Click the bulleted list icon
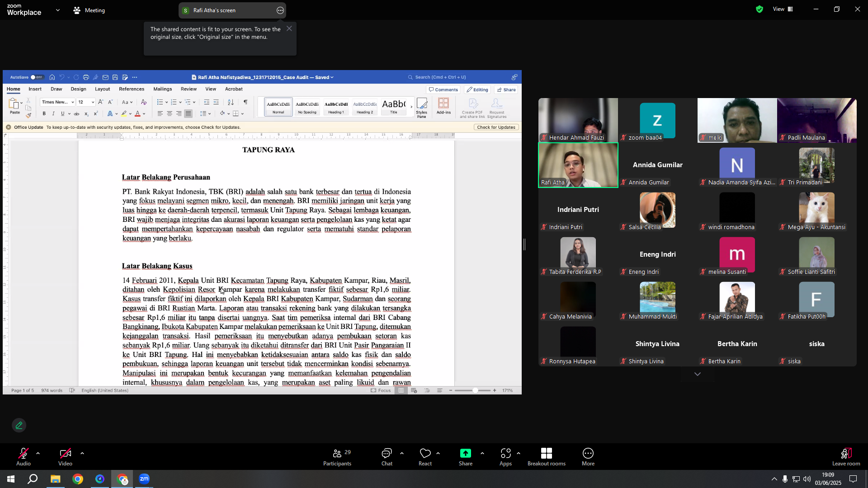The width and height of the screenshot is (868, 488). (160, 102)
